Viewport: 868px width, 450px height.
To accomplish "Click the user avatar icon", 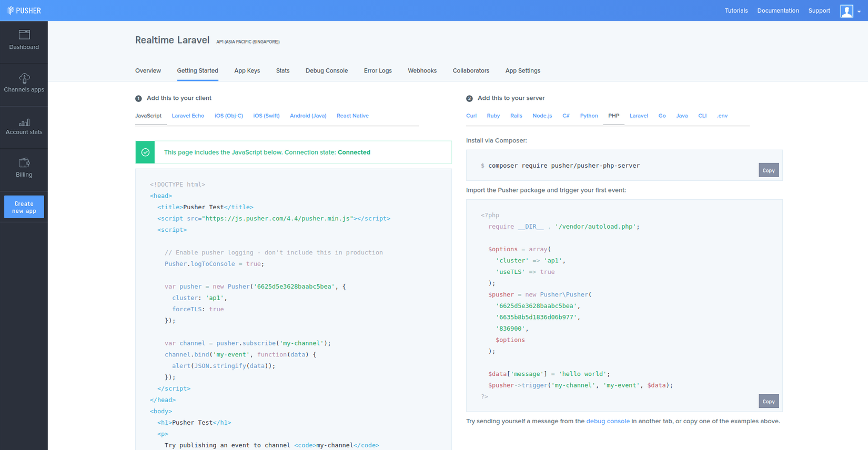I will 846,11.
